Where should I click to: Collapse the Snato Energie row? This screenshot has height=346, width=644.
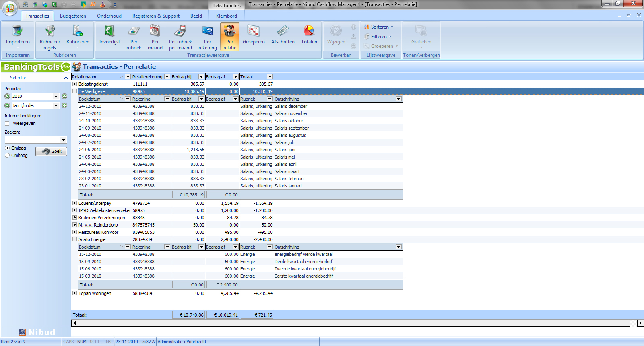[74, 239]
